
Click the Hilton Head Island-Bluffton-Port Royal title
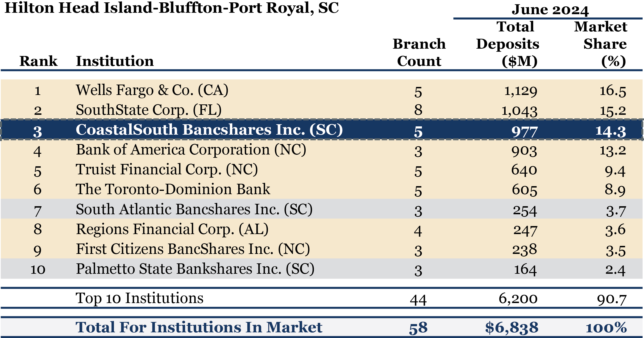click(171, 8)
